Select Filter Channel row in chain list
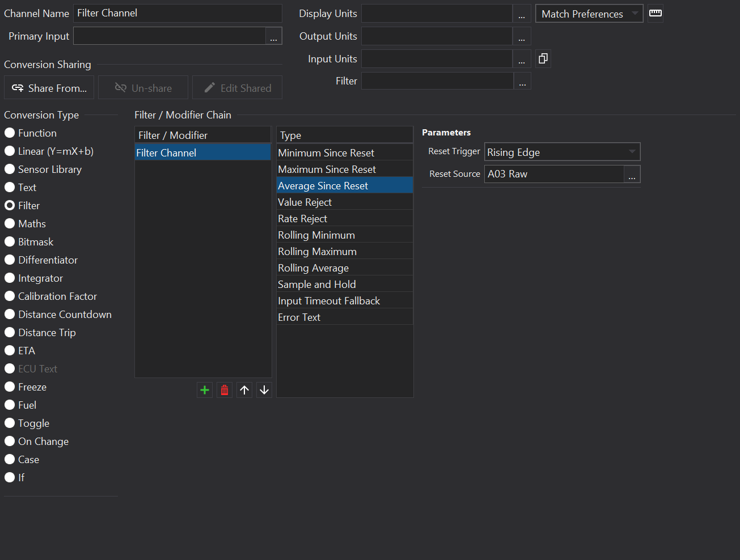 pyautogui.click(x=202, y=152)
